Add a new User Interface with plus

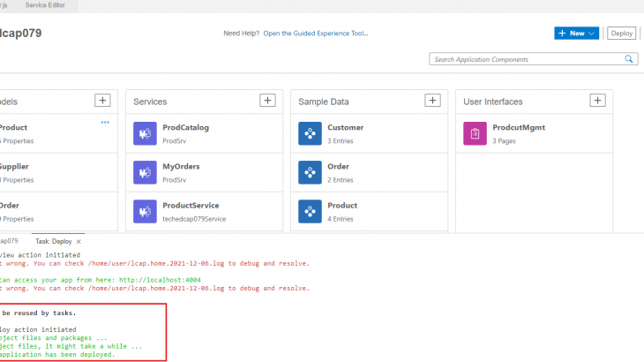pyautogui.click(x=598, y=101)
